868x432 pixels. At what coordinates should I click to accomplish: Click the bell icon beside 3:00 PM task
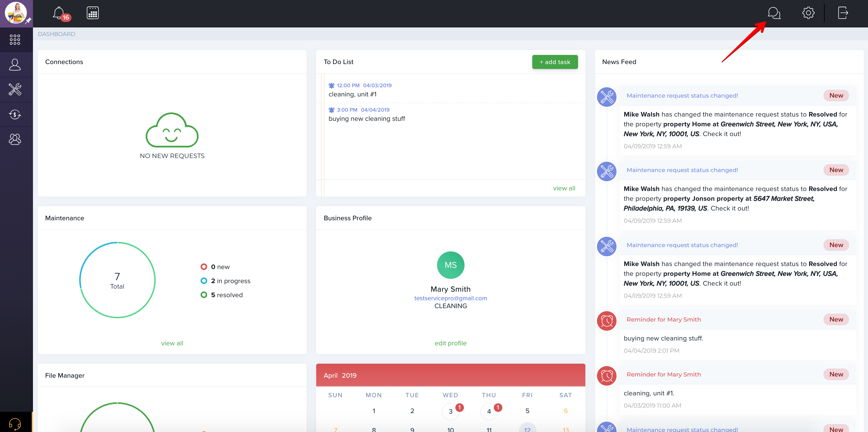click(331, 110)
